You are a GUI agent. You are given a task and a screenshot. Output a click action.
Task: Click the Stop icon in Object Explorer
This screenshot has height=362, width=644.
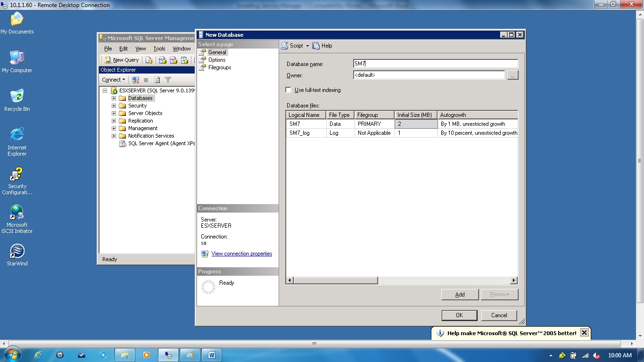(x=146, y=80)
